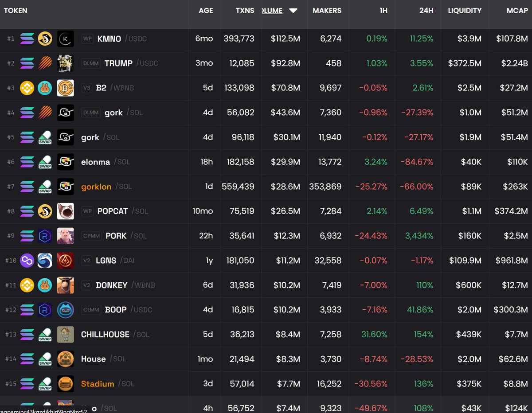Viewport: 532px width, 413px height.
Task: Click the 353,869 makers value for gorklon
Action: pyautogui.click(x=325, y=187)
